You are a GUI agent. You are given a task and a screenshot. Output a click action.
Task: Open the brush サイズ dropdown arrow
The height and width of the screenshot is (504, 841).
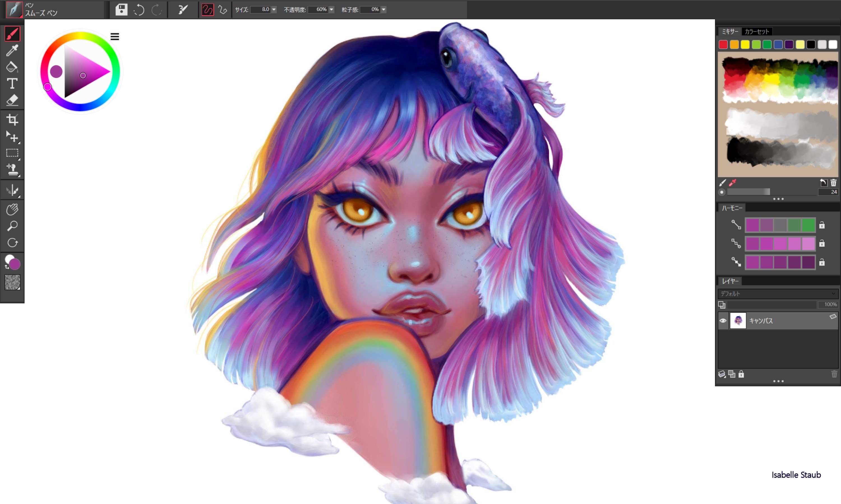274,10
